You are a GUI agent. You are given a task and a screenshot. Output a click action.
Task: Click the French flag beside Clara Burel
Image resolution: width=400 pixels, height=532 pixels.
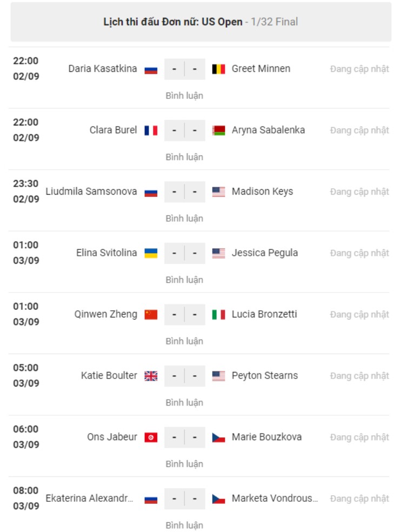pos(151,130)
